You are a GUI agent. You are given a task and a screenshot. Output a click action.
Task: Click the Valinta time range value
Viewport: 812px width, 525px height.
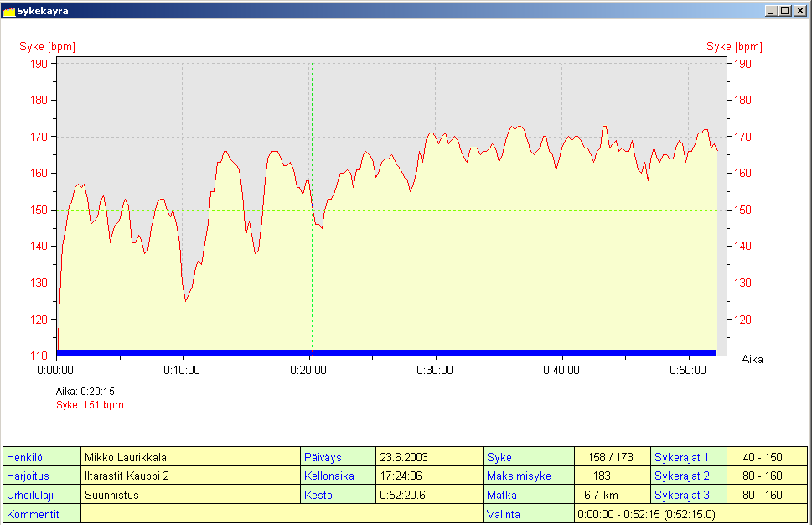point(690,513)
